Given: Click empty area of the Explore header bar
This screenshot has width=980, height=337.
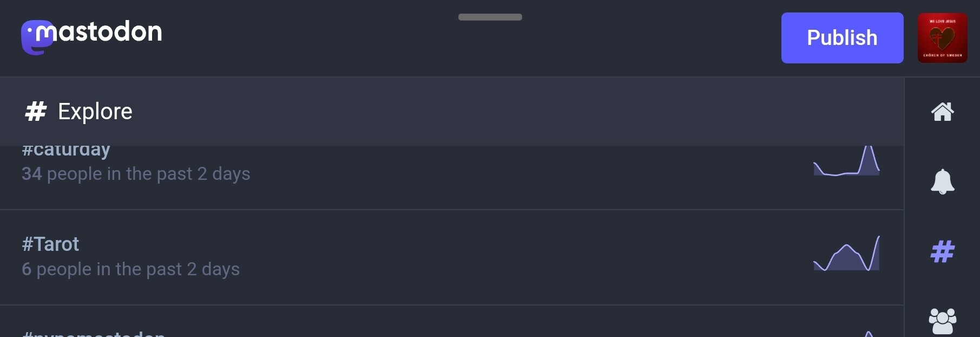Looking at the screenshot, I should click(487, 112).
